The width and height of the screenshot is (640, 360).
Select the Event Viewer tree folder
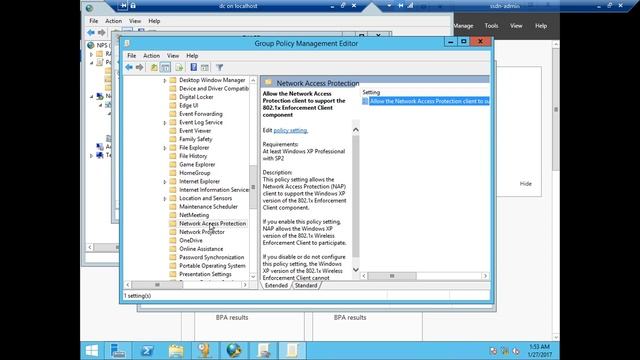pyautogui.click(x=195, y=131)
